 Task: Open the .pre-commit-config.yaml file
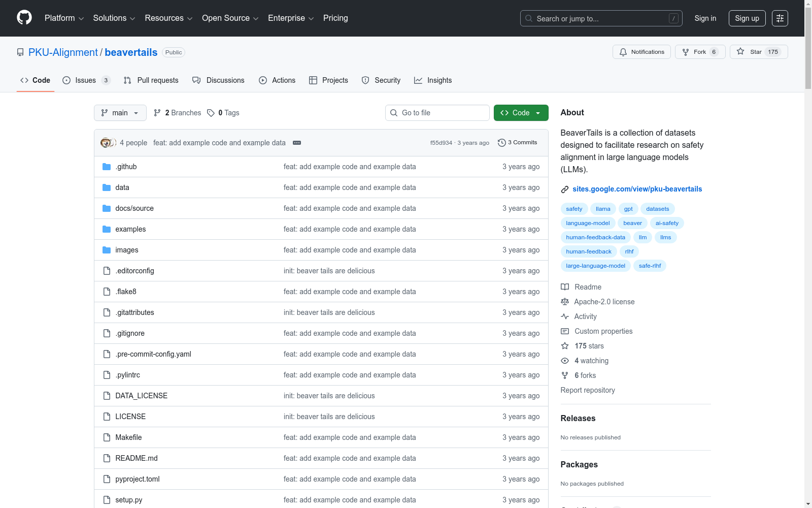pyautogui.click(x=153, y=354)
